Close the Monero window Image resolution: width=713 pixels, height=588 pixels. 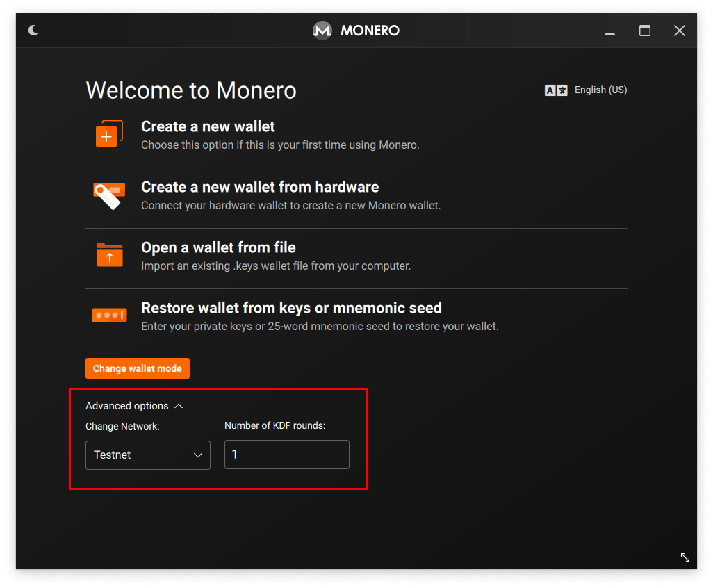click(680, 31)
